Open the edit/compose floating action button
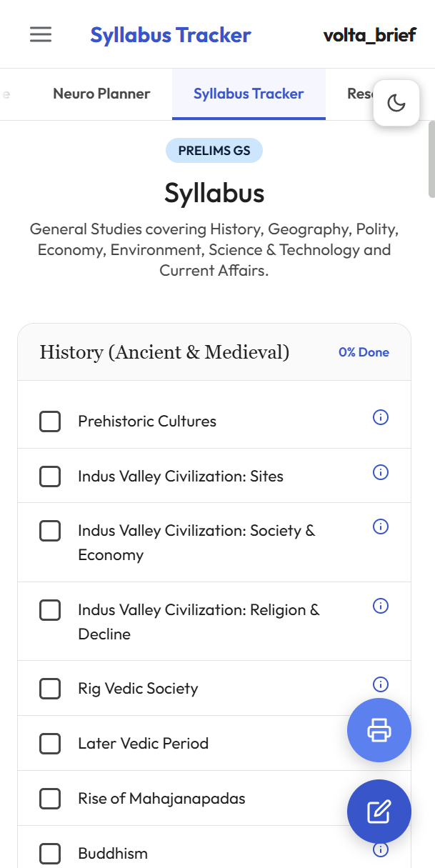Screen dimensions: 435x868 coord(379,812)
